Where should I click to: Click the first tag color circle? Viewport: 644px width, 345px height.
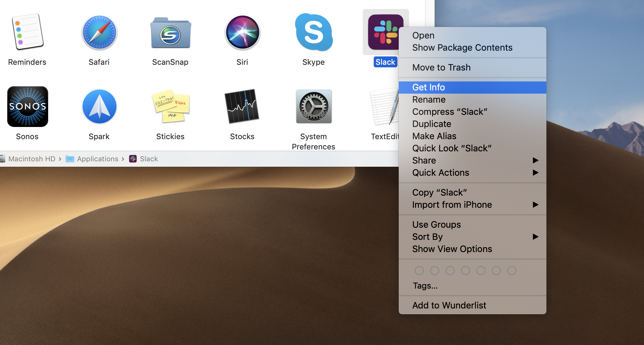[419, 271]
